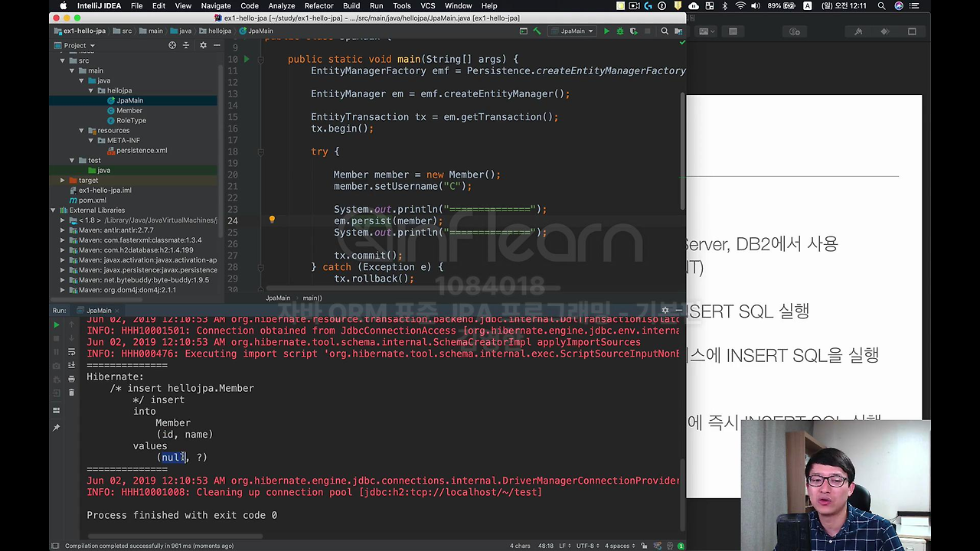Viewport: 980px width, 551px height.
Task: Open Project panel settings gear
Action: 203,45
